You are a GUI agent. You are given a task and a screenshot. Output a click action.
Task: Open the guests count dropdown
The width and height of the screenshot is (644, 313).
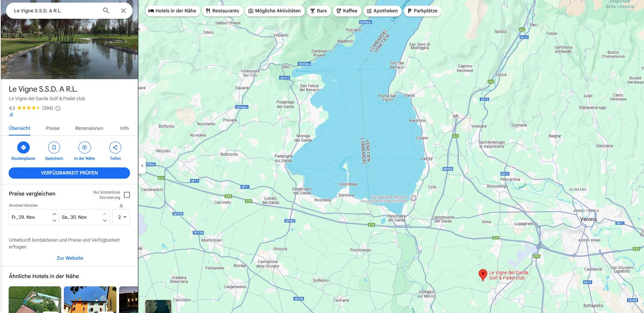(x=121, y=217)
